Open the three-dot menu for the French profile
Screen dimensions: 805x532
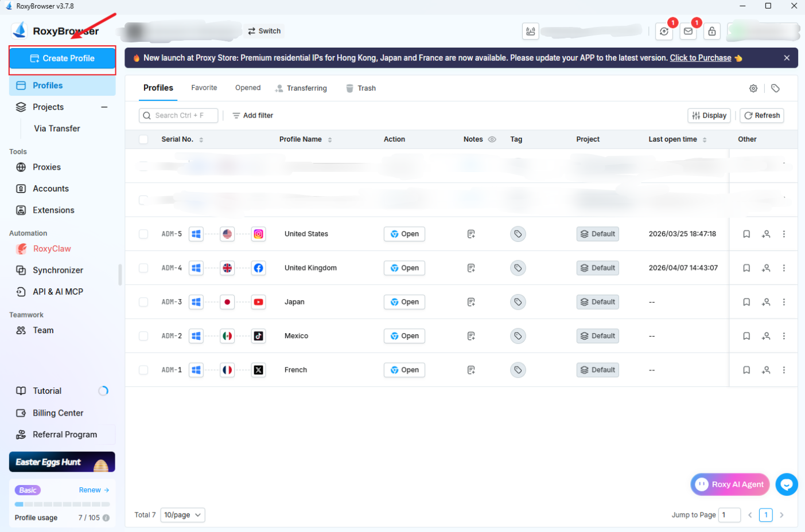[x=784, y=370]
